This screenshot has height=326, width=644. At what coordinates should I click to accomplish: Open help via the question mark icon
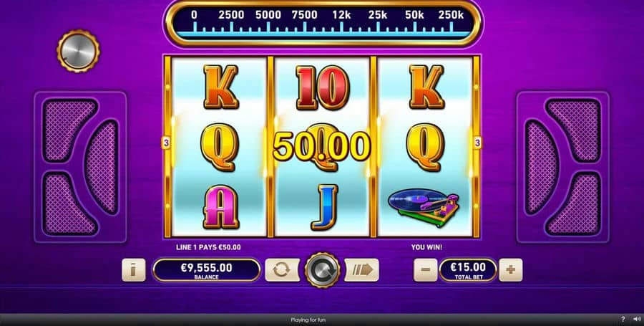click(623, 320)
